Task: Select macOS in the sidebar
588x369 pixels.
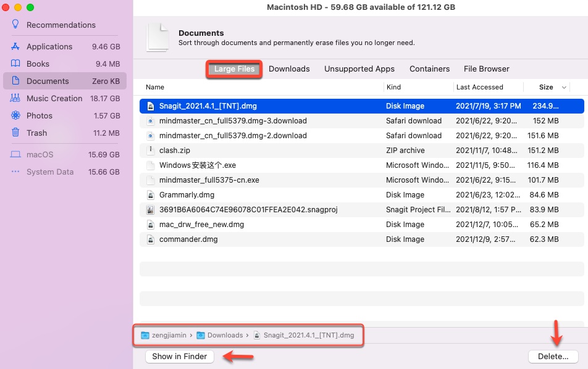Action: [40, 154]
